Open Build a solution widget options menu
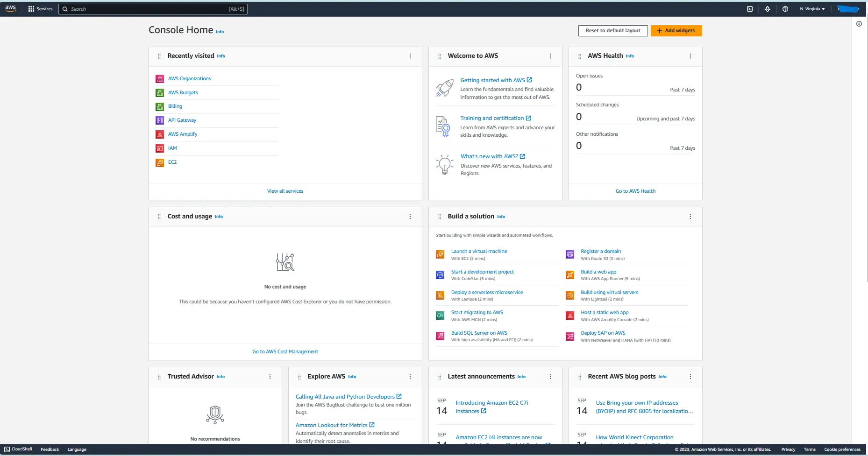Viewport: 868px width, 456px height. pyautogui.click(x=690, y=217)
